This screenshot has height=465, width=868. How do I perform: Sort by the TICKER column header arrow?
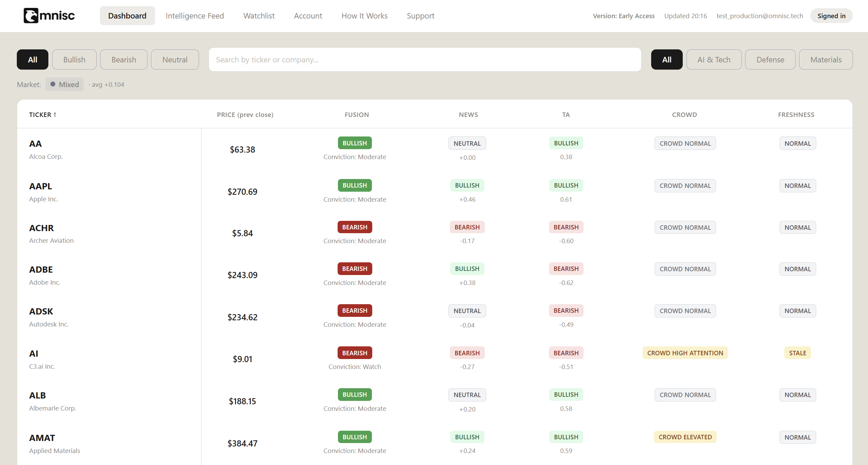pyautogui.click(x=55, y=115)
